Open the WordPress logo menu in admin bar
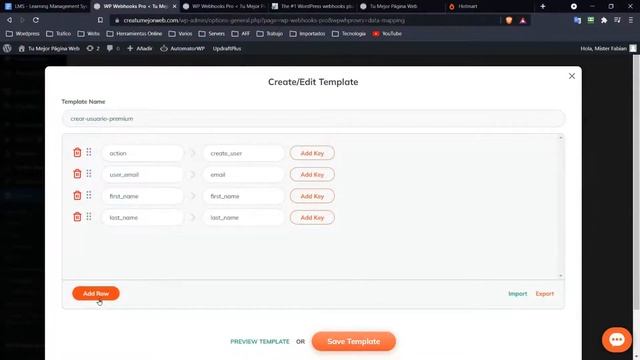Screen dimensions: 640x360 pyautogui.click(x=7, y=48)
